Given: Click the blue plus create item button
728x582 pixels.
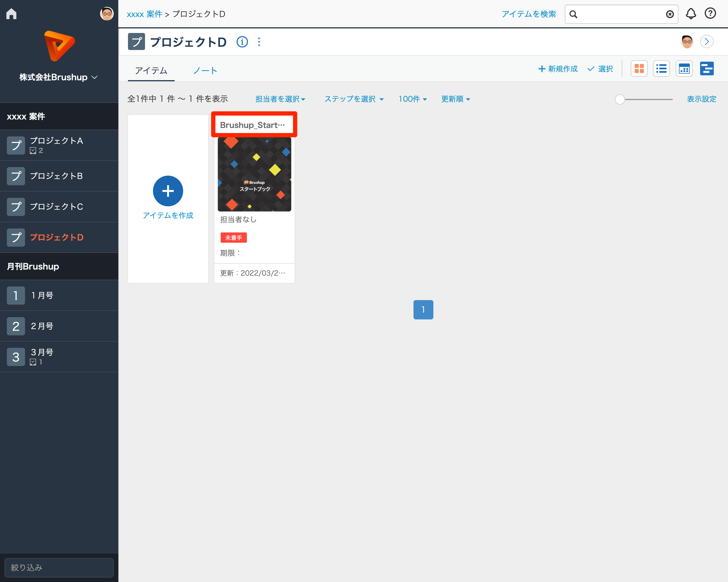Looking at the screenshot, I should (x=168, y=191).
